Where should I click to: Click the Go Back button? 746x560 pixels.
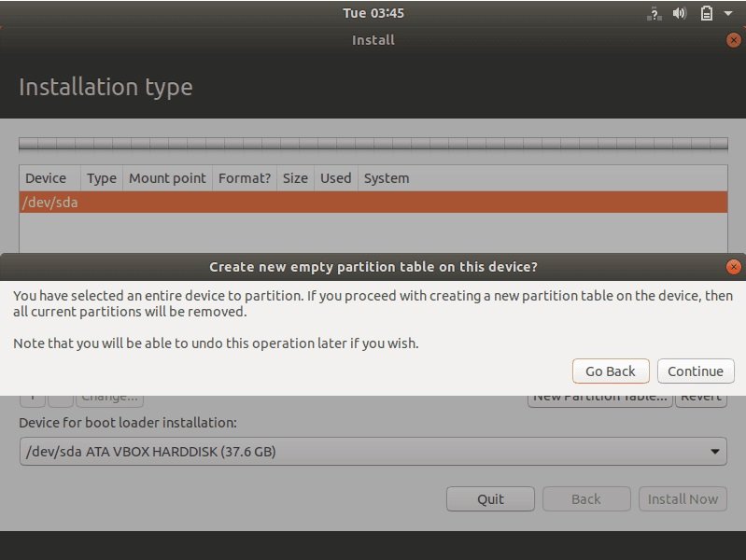[610, 371]
